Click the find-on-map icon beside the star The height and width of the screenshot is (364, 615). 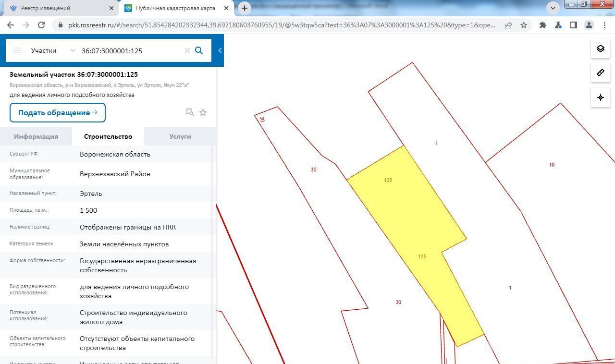[190, 112]
